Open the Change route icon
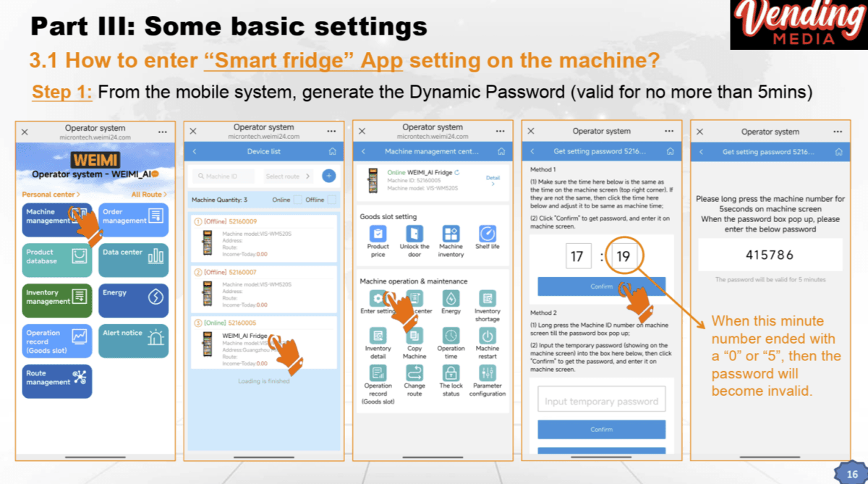Image resolution: width=868 pixels, height=484 pixels. [x=414, y=373]
